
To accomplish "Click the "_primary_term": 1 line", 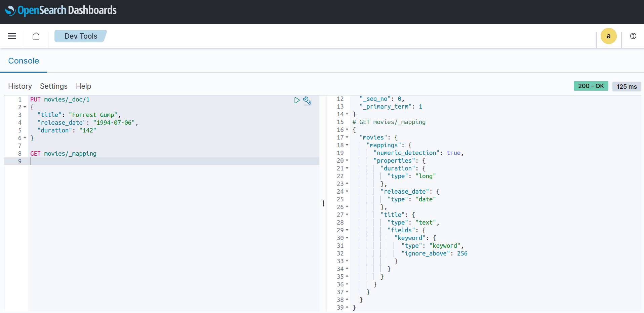I will pyautogui.click(x=391, y=107).
